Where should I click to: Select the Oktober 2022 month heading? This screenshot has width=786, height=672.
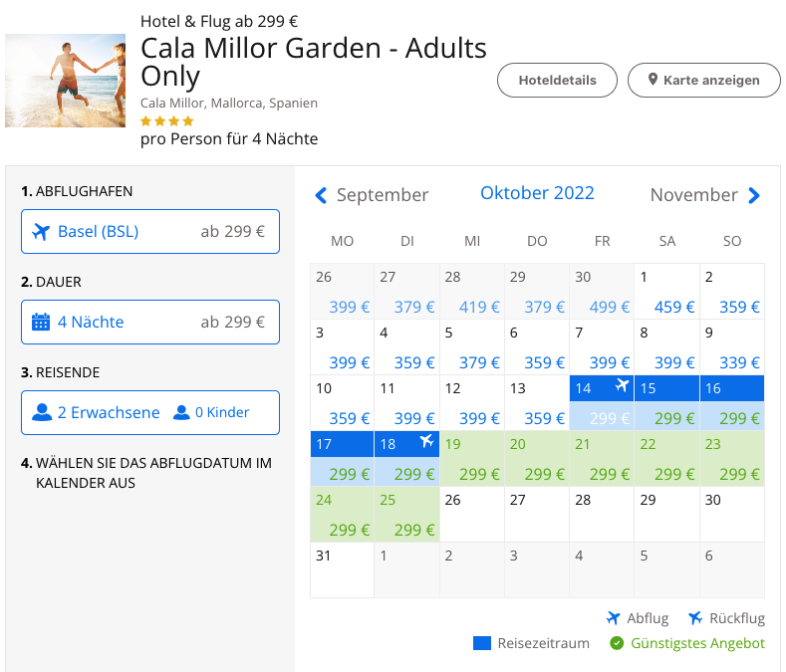(537, 193)
